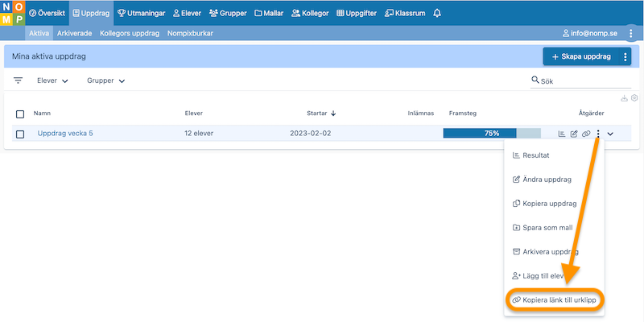The image size is (644, 322).
Task: Click the edit pencil icon for Uppdrag vecka 5
Action: [x=574, y=134]
